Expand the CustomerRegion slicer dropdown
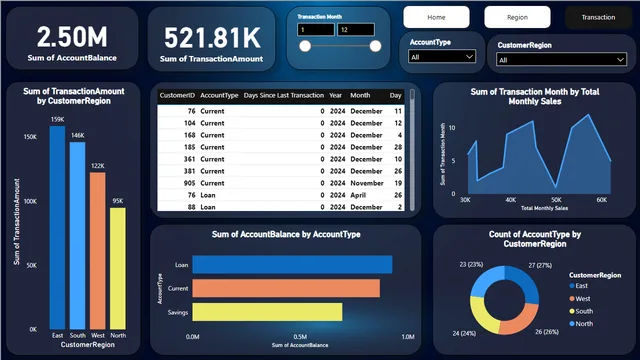Image resolution: width=640 pixels, height=360 pixels. [x=562, y=60]
